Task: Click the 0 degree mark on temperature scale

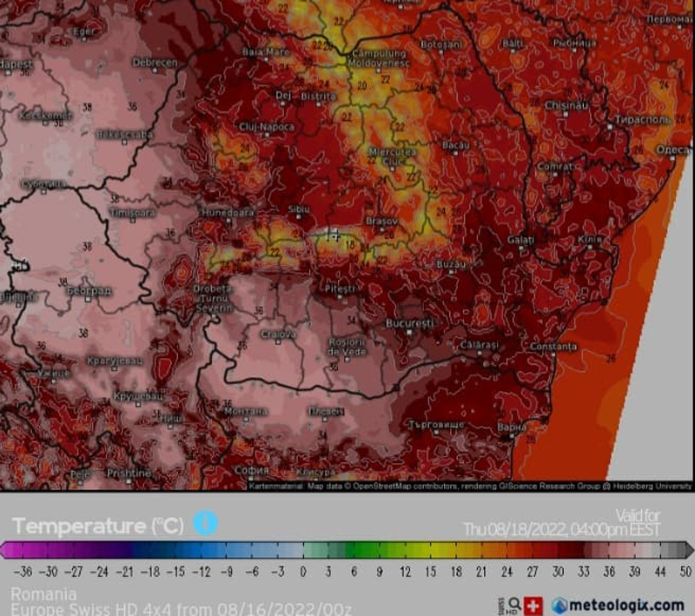Action: click(x=303, y=570)
